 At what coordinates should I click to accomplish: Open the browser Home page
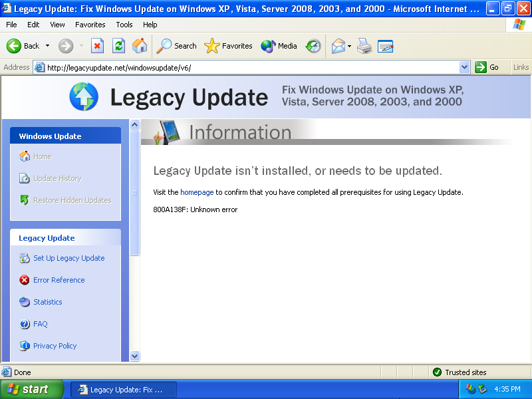[140, 45]
